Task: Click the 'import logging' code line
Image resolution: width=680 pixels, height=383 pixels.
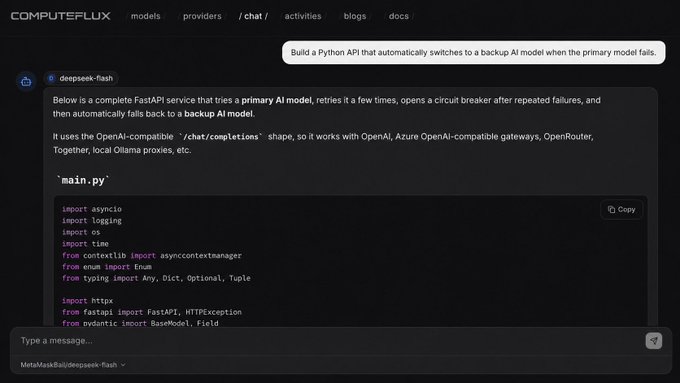Action: [x=92, y=220]
